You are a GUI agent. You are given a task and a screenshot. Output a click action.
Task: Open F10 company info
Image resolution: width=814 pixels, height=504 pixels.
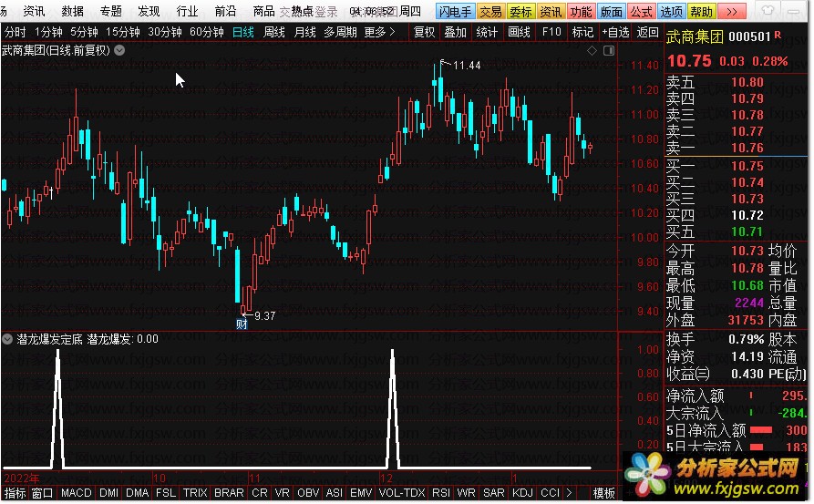pos(551,32)
